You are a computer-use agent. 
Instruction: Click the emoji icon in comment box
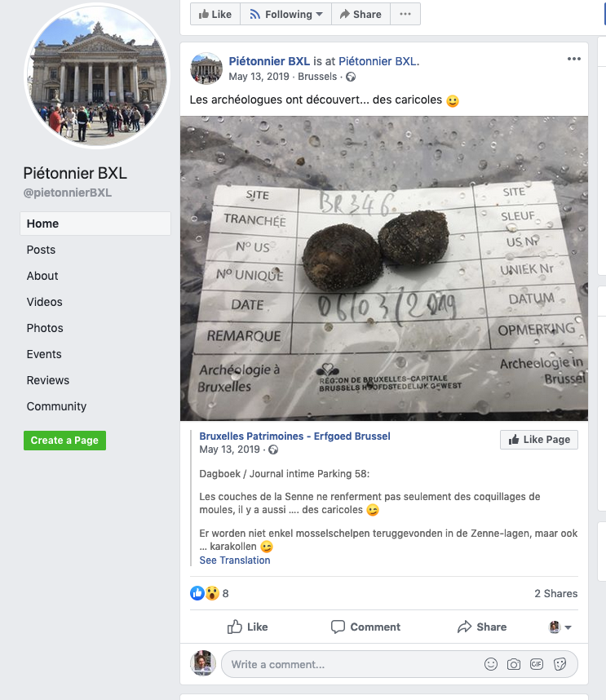tap(491, 664)
